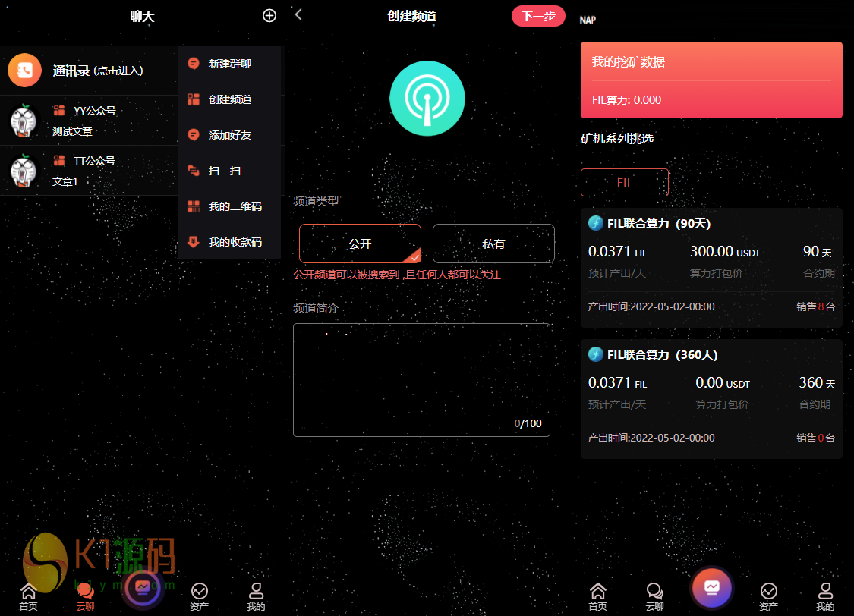Click the 频道简介 text area

pos(421,380)
